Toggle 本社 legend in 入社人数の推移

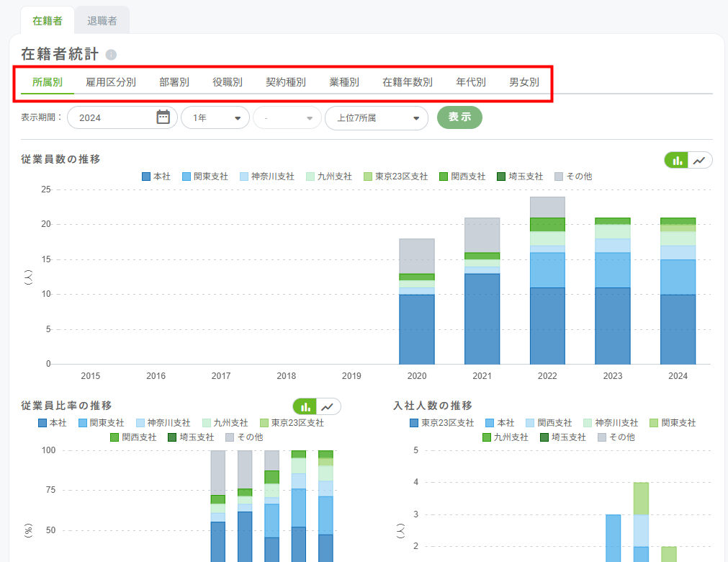500,423
